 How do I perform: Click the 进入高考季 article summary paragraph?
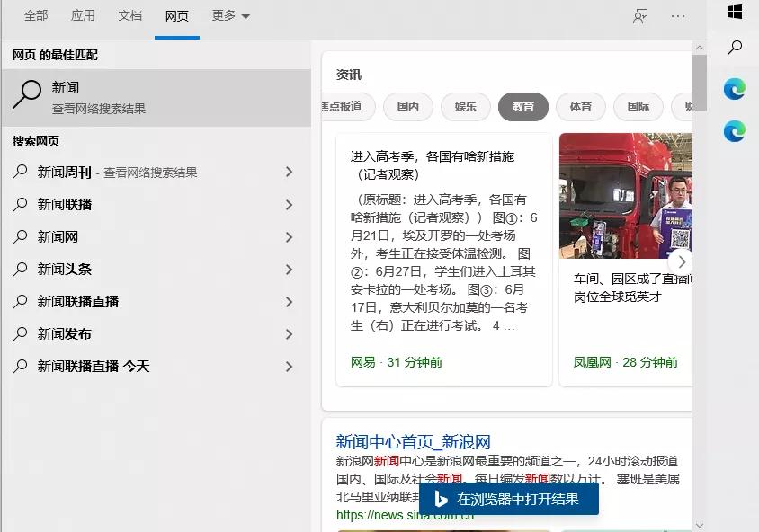444,262
